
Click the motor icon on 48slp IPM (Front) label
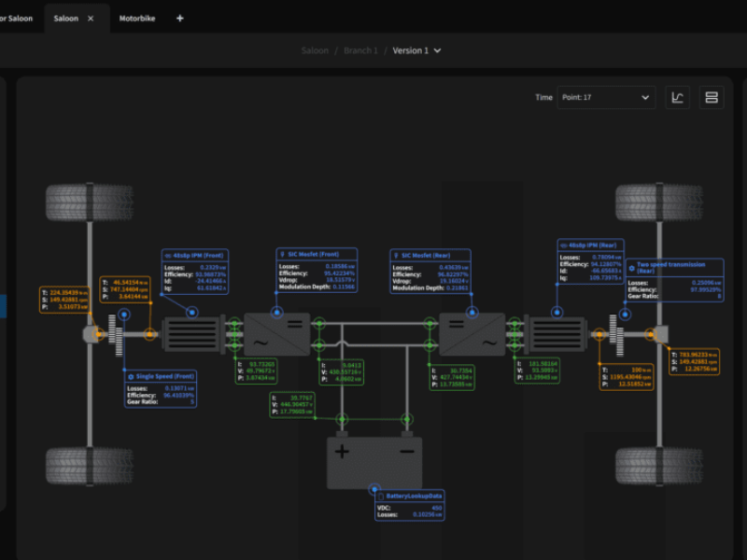[167, 255]
